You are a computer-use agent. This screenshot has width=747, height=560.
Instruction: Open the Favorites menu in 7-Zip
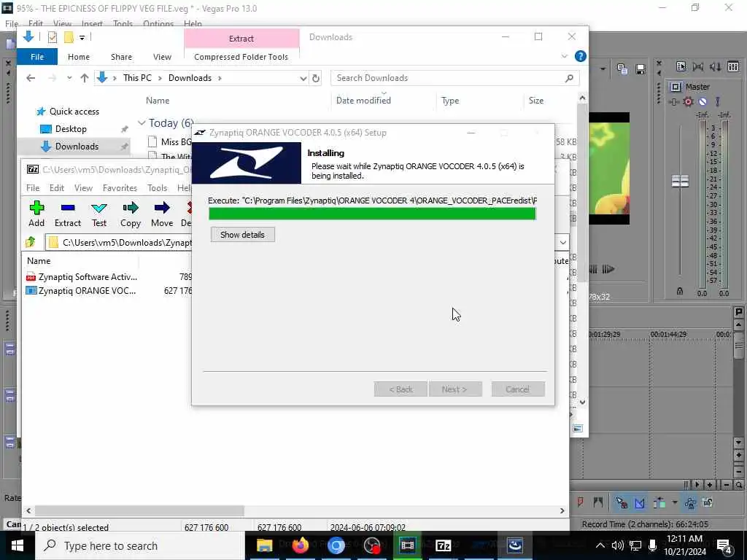point(120,188)
